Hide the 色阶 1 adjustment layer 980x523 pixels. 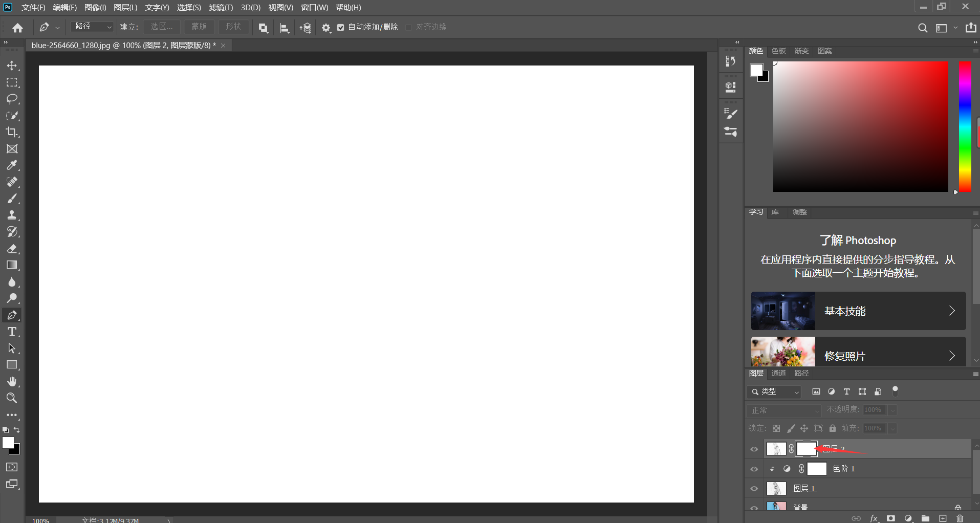[x=754, y=469]
